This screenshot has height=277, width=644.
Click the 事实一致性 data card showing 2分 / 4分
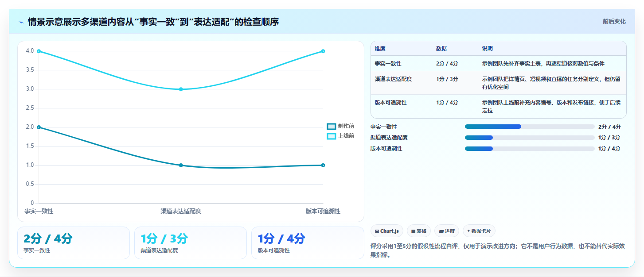click(x=74, y=243)
